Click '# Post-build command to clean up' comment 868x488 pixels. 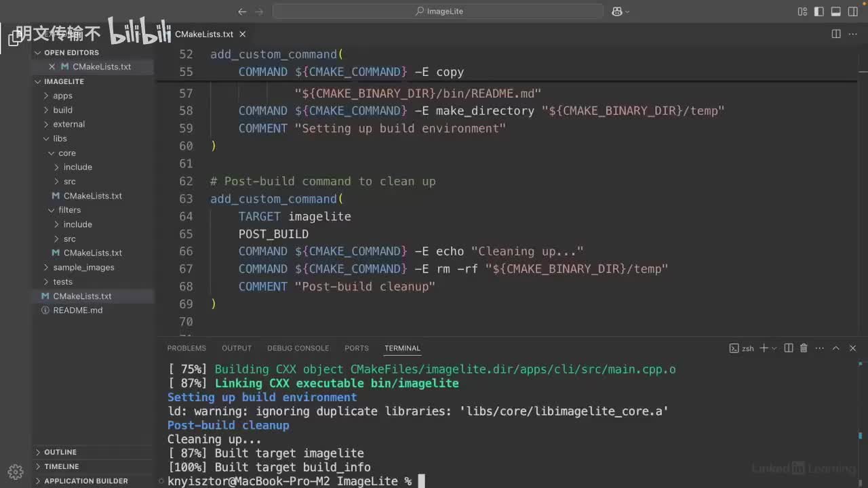323,182
